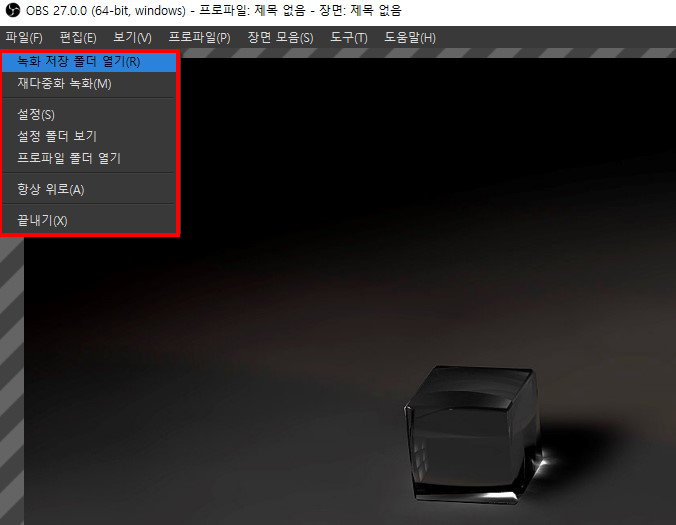Toggle 항상 위로(A) option
Screen dimensions: 676x525
pyautogui.click(x=89, y=189)
